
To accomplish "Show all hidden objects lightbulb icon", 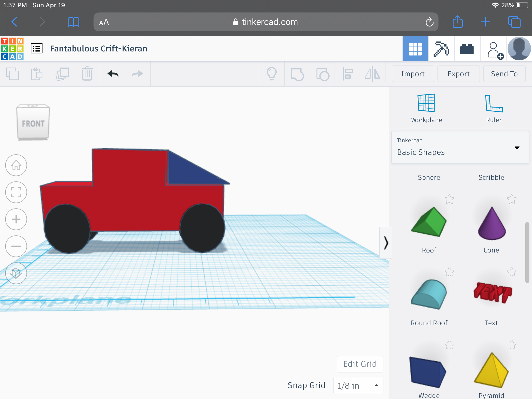I will click(x=272, y=74).
